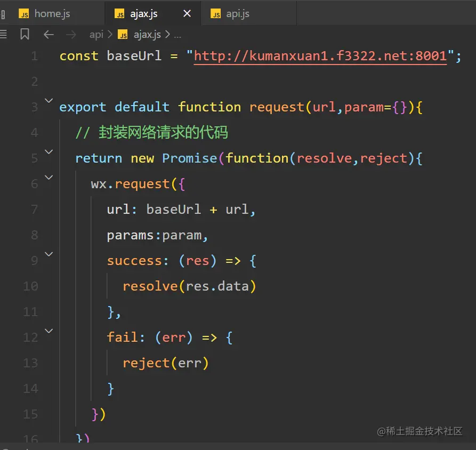
Task: Fold the fail callback at line 12
Action: 49,331
